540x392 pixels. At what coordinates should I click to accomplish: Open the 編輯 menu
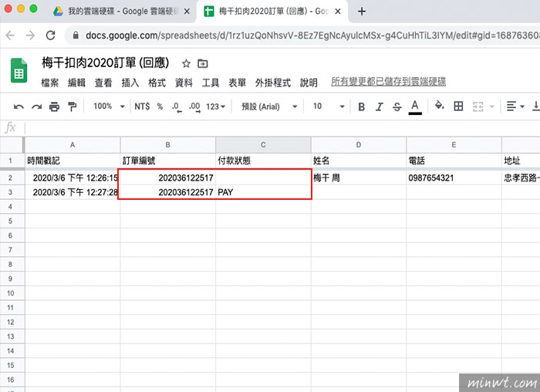click(76, 83)
